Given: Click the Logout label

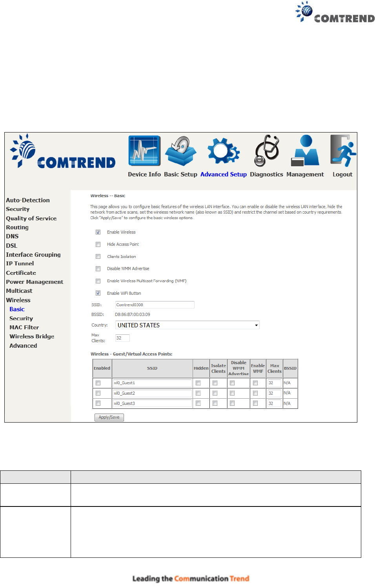Looking at the screenshot, I should 343,174.
